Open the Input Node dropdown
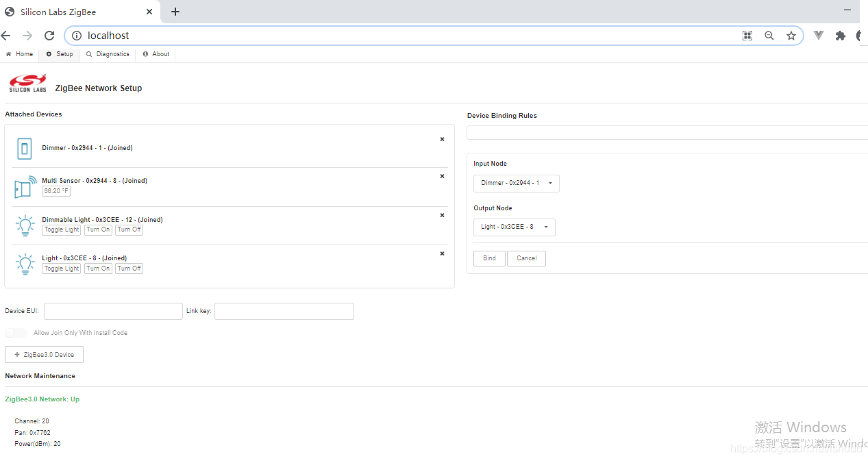The width and height of the screenshot is (868, 461). pos(517,183)
